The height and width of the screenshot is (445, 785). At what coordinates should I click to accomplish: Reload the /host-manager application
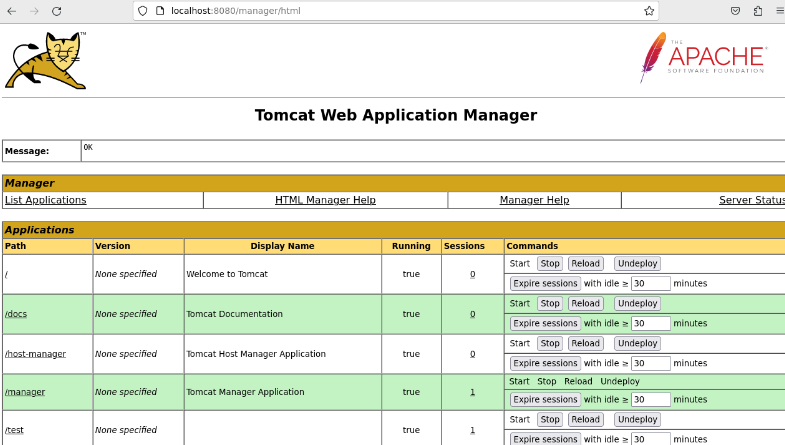[x=585, y=343]
